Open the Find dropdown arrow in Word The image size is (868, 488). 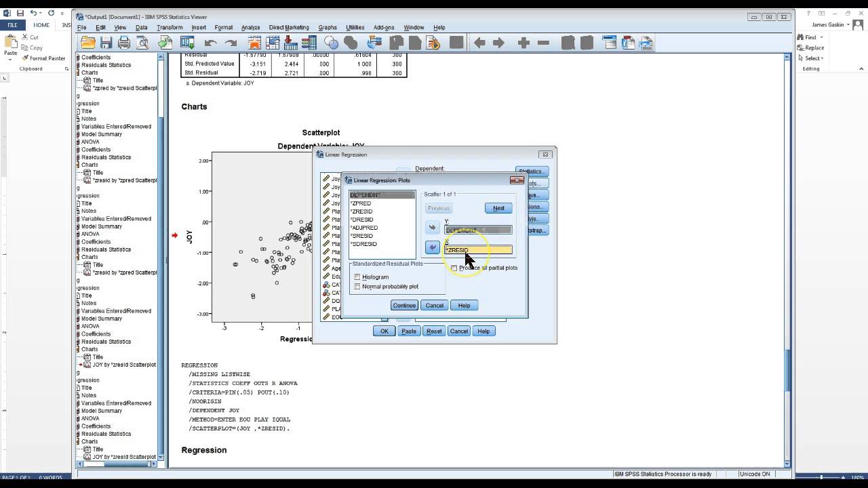point(821,37)
